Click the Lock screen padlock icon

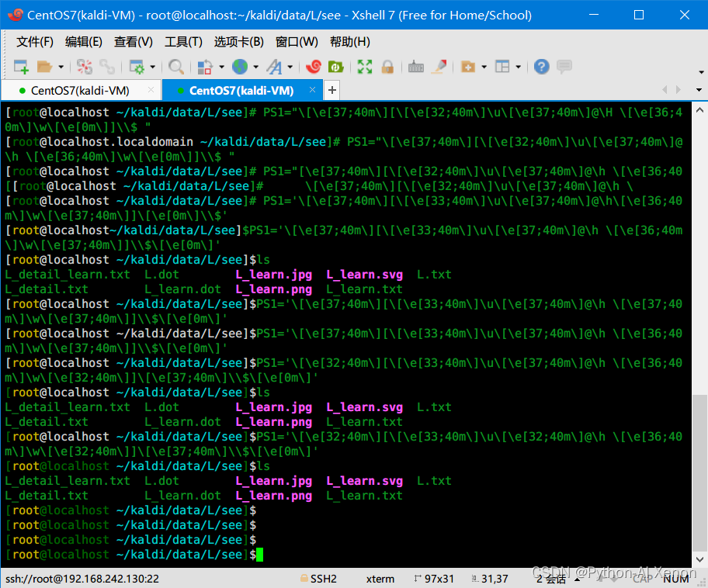pyautogui.click(x=387, y=67)
